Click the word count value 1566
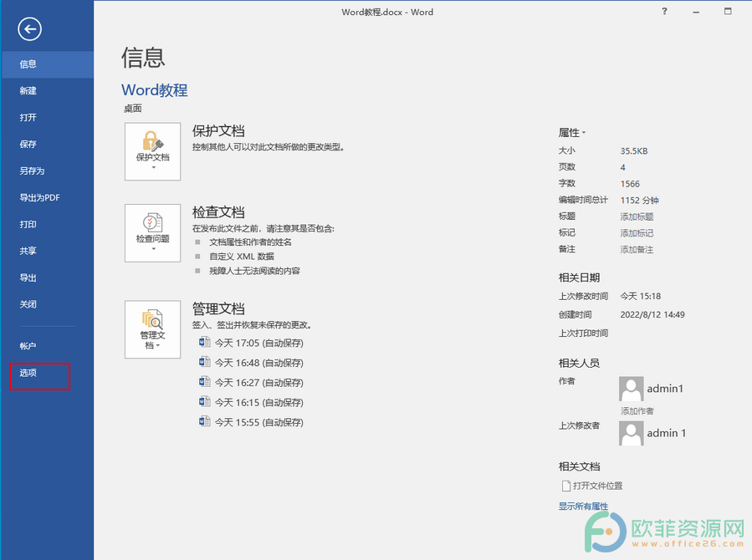Image resolution: width=752 pixels, height=560 pixels. click(x=630, y=184)
